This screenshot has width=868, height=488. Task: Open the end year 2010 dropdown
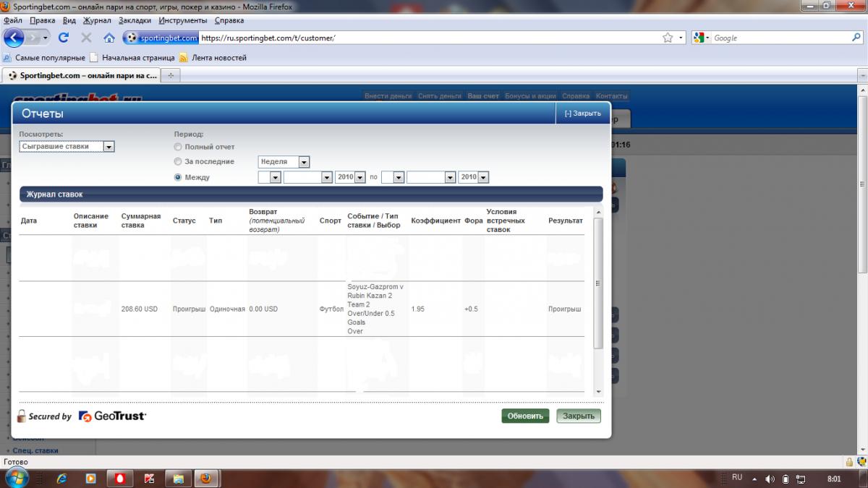(x=474, y=177)
